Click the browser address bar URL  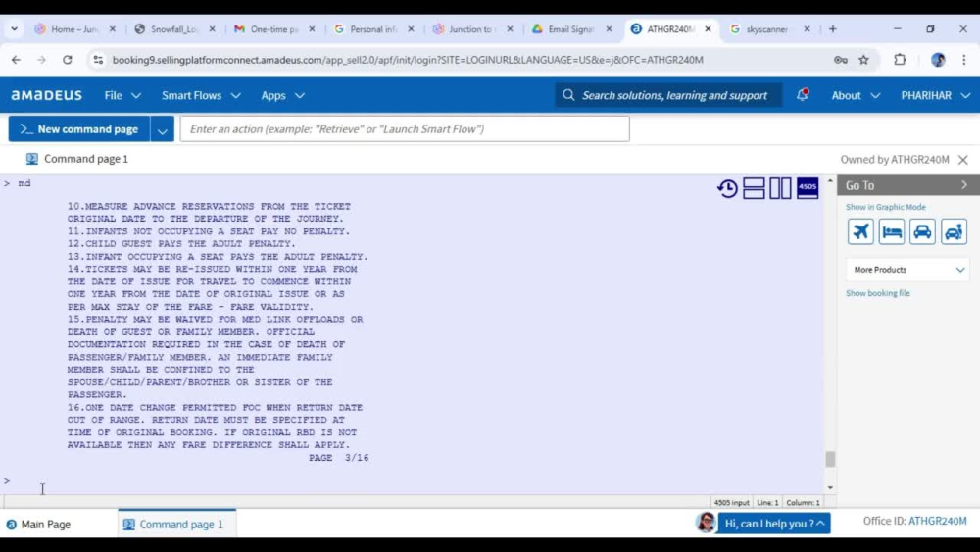pyautogui.click(x=408, y=60)
